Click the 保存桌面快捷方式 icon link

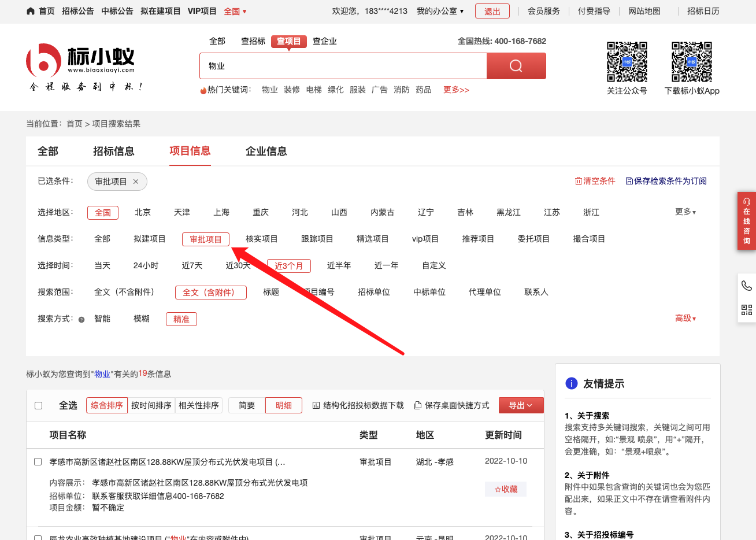[x=451, y=405]
